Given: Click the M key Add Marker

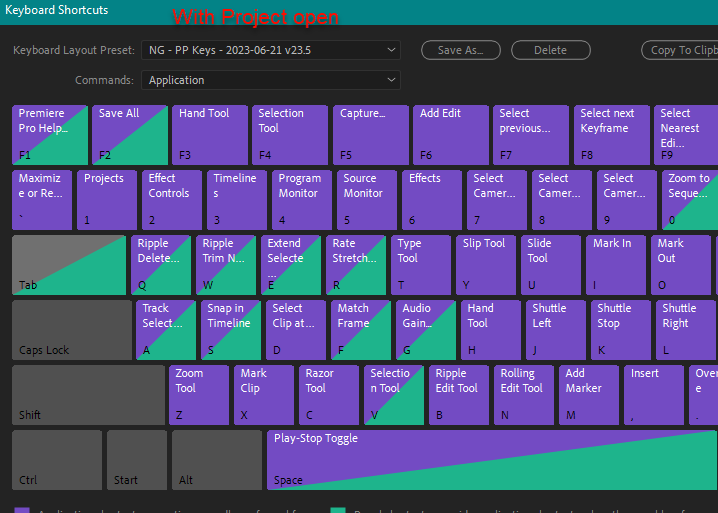Looking at the screenshot, I should click(589, 395).
